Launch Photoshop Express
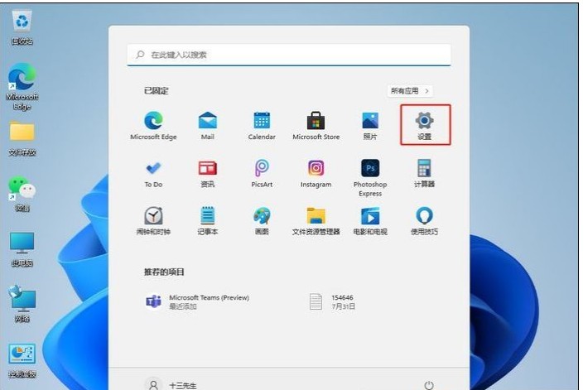 370,178
